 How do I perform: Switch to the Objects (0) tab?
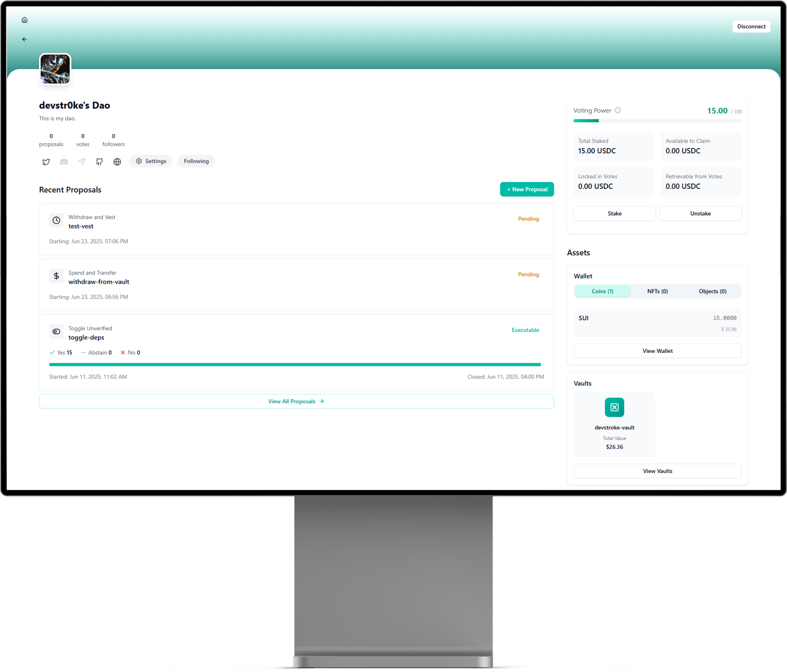[713, 291]
